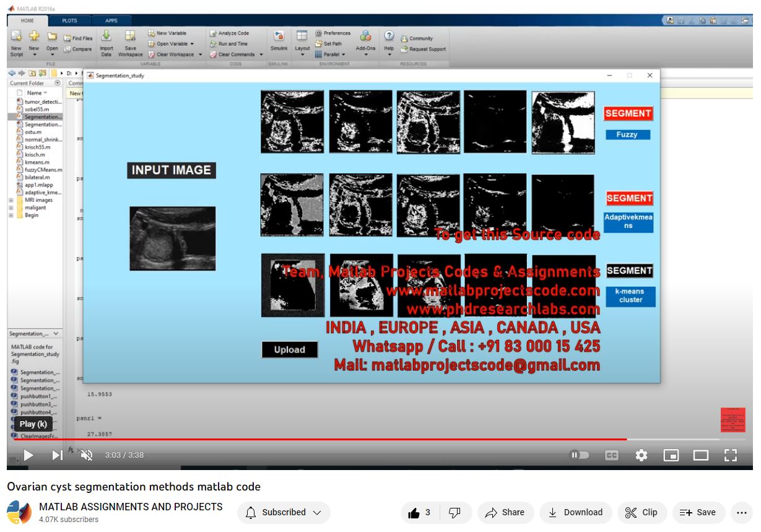
Task: Enter fullscreen mode icon
Action: point(731,455)
